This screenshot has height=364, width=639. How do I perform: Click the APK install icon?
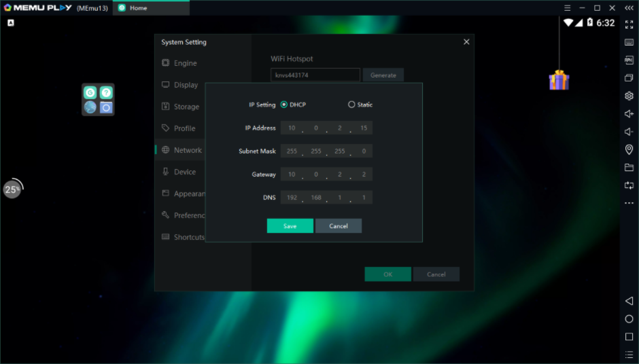coord(629,60)
